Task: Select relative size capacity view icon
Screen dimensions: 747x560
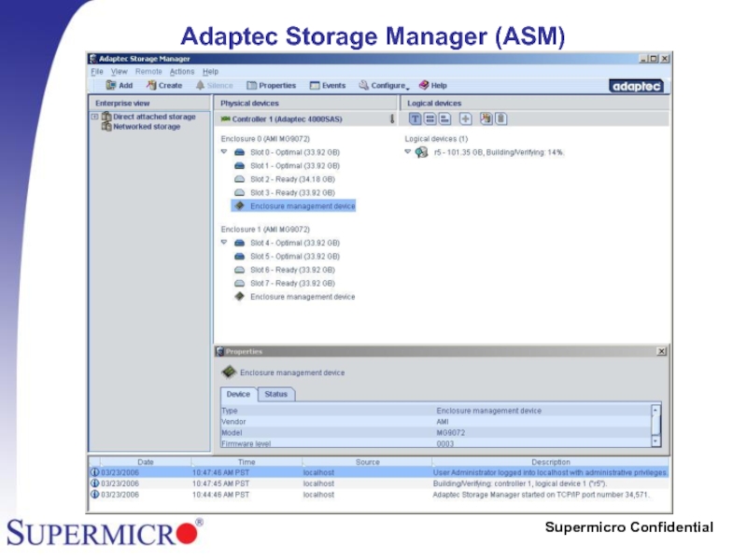Action: tap(444, 119)
